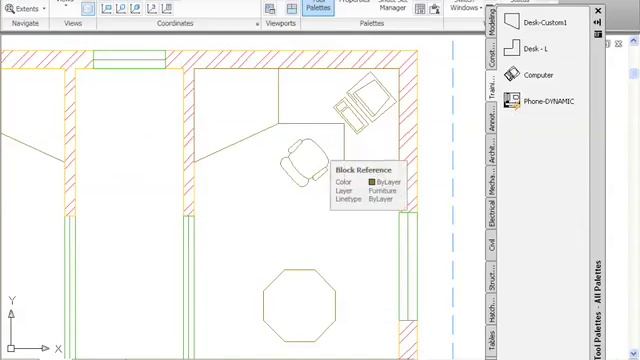Image resolution: width=640 pixels, height=360 pixels.
Task: Click the four-pane viewport configuration icon
Action: tap(291, 9)
